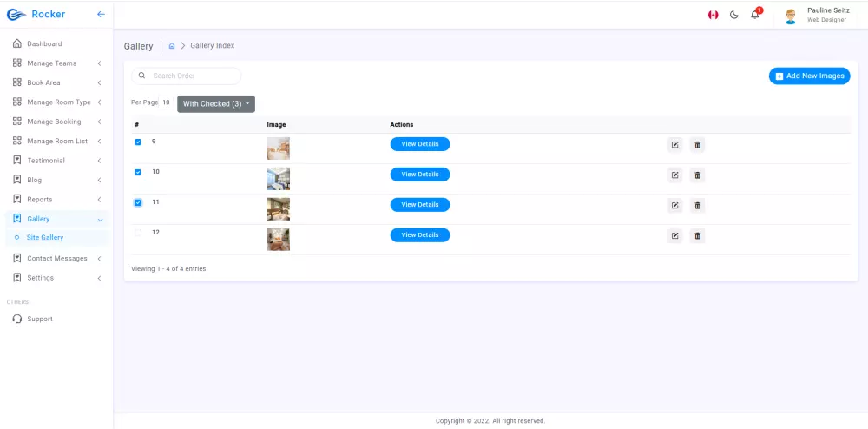The height and width of the screenshot is (429, 868).
Task: Click the home icon in the breadcrumb
Action: 172,45
